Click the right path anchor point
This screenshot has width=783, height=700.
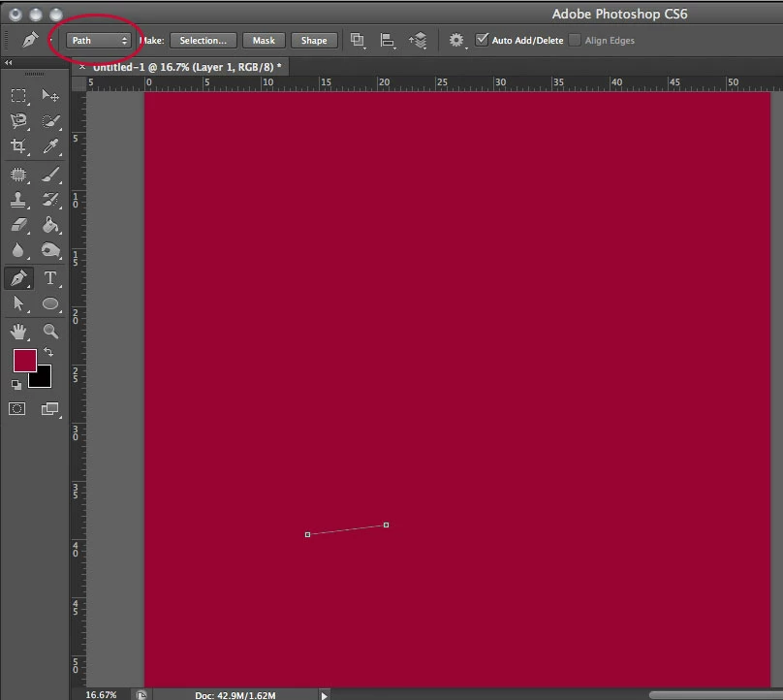pos(386,525)
